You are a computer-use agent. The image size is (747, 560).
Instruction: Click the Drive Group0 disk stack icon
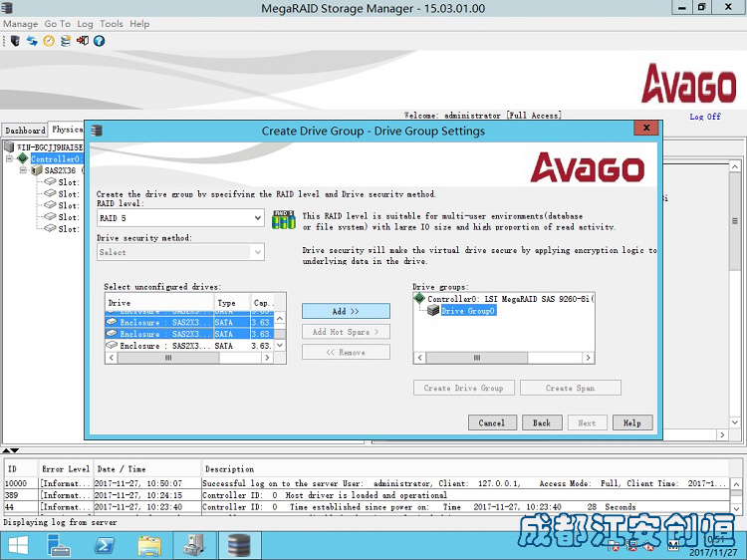(x=433, y=311)
